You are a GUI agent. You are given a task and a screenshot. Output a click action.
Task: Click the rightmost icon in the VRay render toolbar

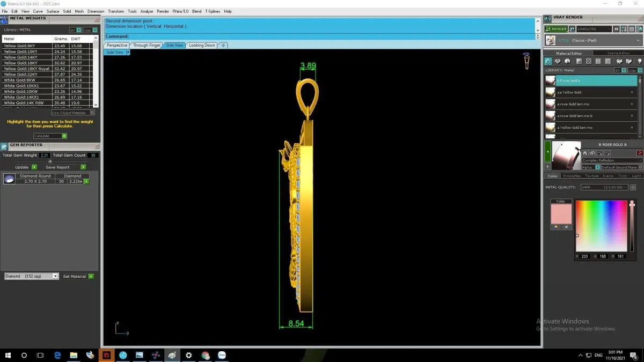click(639, 29)
